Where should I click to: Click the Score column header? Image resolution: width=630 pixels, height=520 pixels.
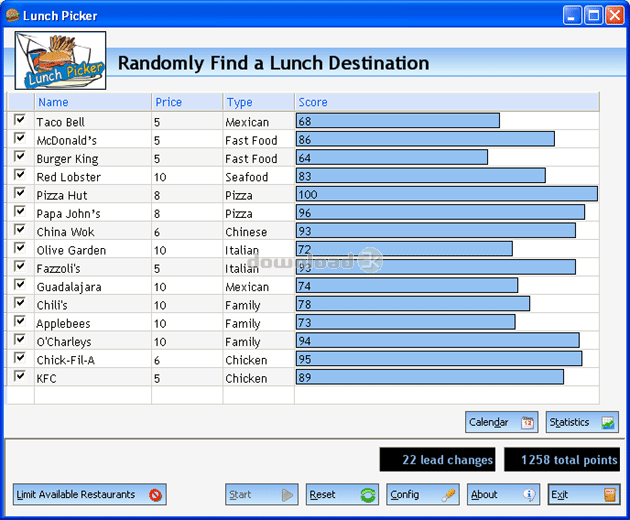(447, 102)
